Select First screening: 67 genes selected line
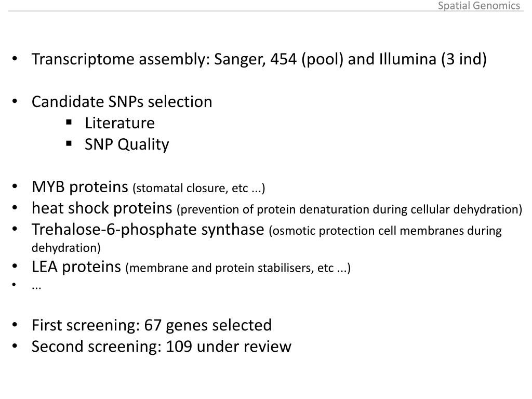The image size is (532, 399). 152,325
